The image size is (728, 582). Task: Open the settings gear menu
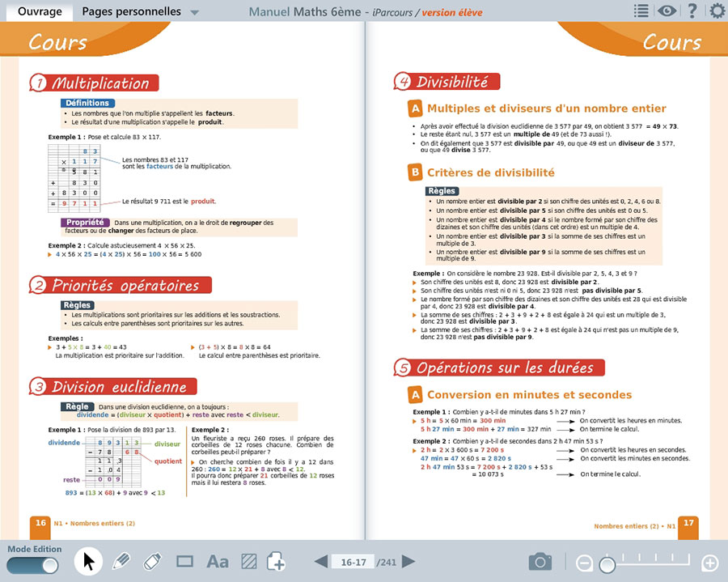[716, 11]
